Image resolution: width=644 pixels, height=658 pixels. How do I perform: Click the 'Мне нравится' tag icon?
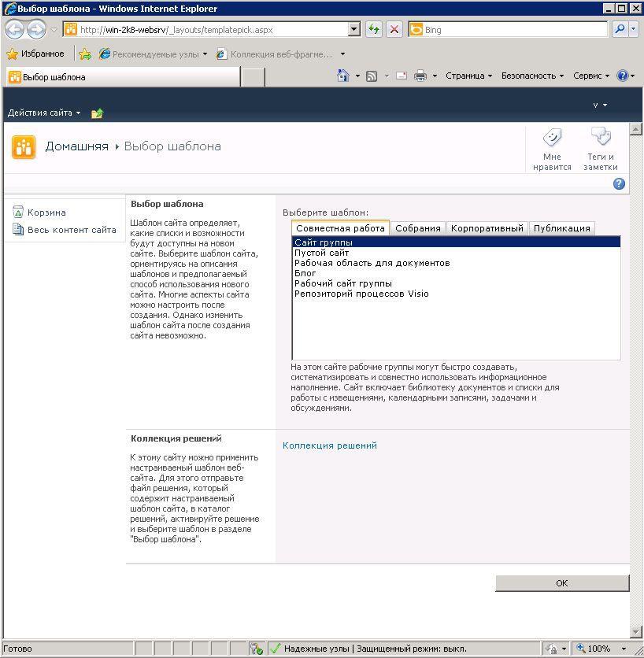[552, 137]
